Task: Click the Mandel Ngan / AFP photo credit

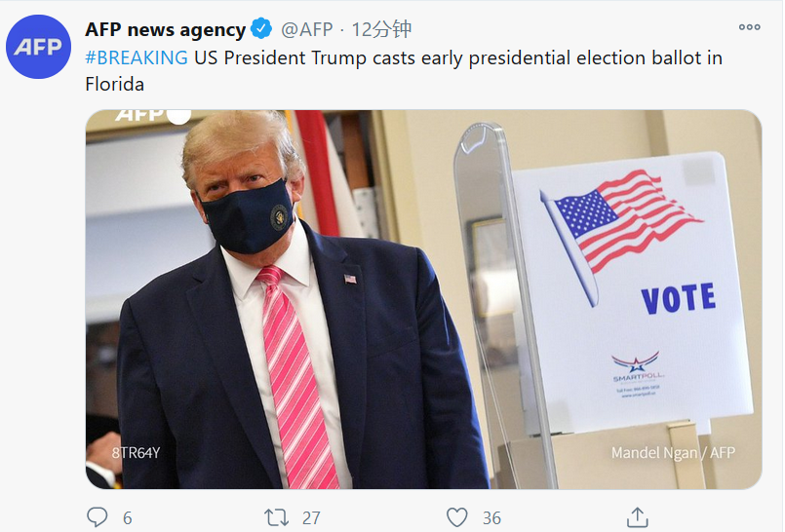Action: coord(673,452)
